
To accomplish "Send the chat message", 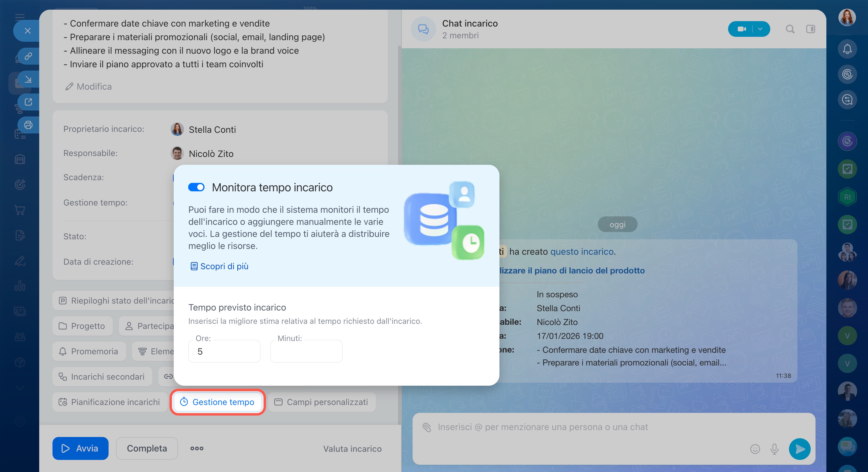I will pyautogui.click(x=799, y=449).
